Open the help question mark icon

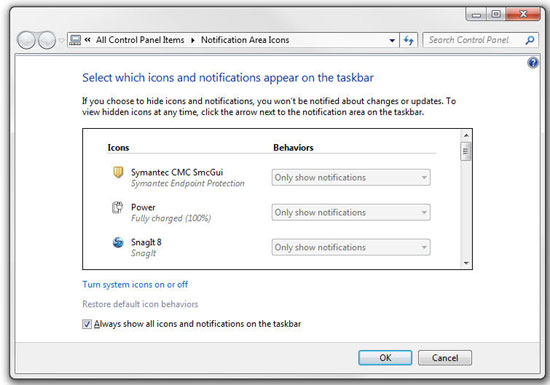tap(533, 63)
